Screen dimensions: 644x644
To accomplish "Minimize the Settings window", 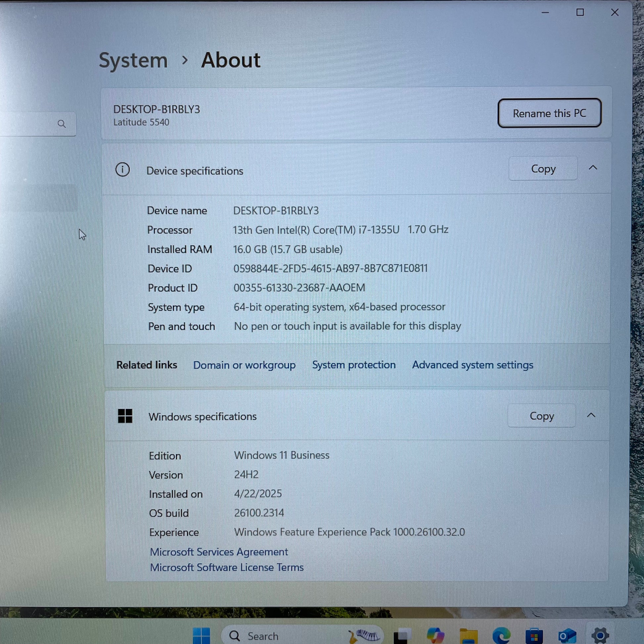I will (545, 13).
